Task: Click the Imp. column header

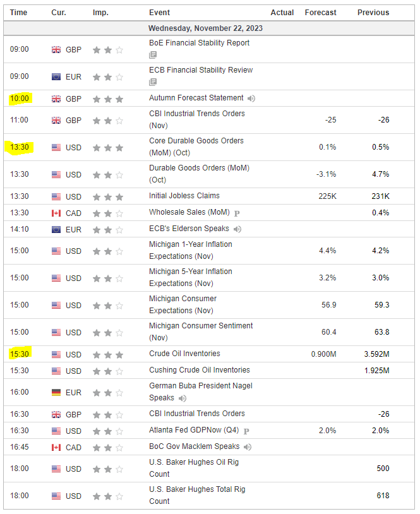Action: point(100,12)
